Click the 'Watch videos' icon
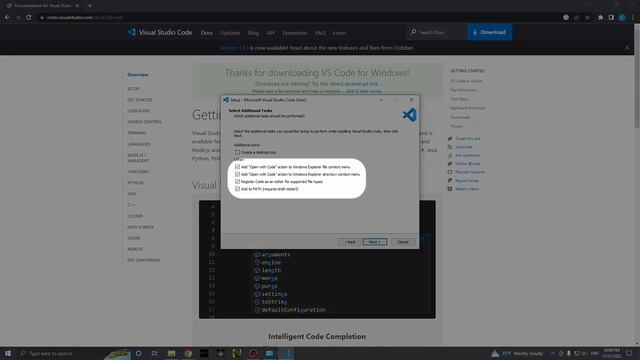The image size is (640, 360). pyautogui.click(x=450, y=189)
